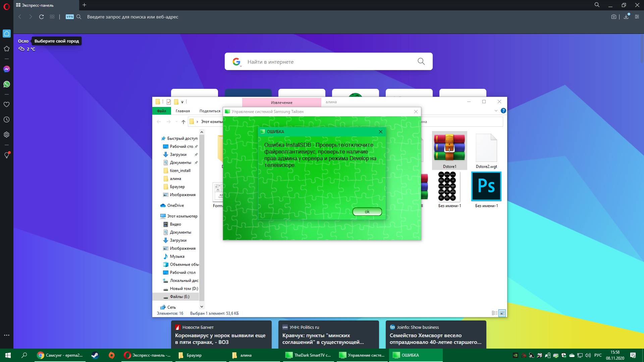
Task: Open the quick access toolbar dropdown
Action: 182,102
